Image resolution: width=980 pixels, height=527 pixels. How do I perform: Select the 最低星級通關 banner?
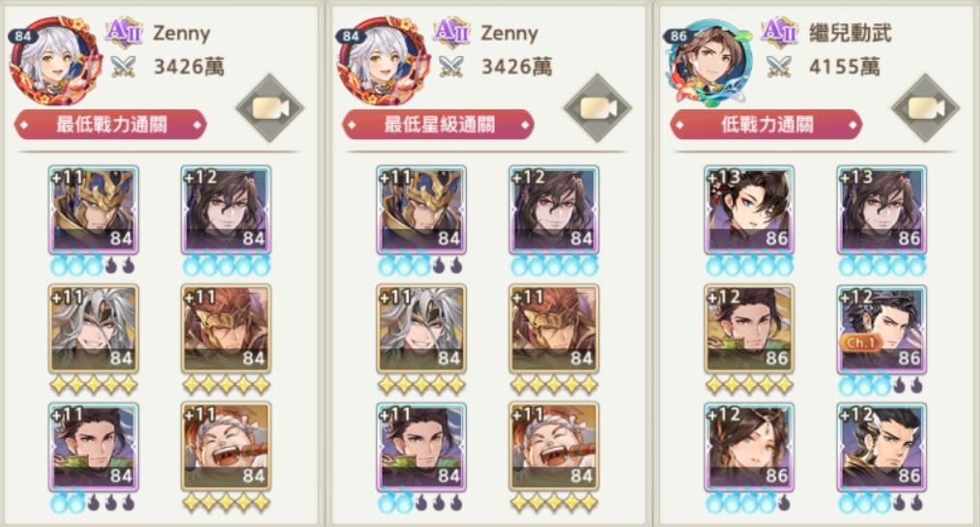point(438,125)
